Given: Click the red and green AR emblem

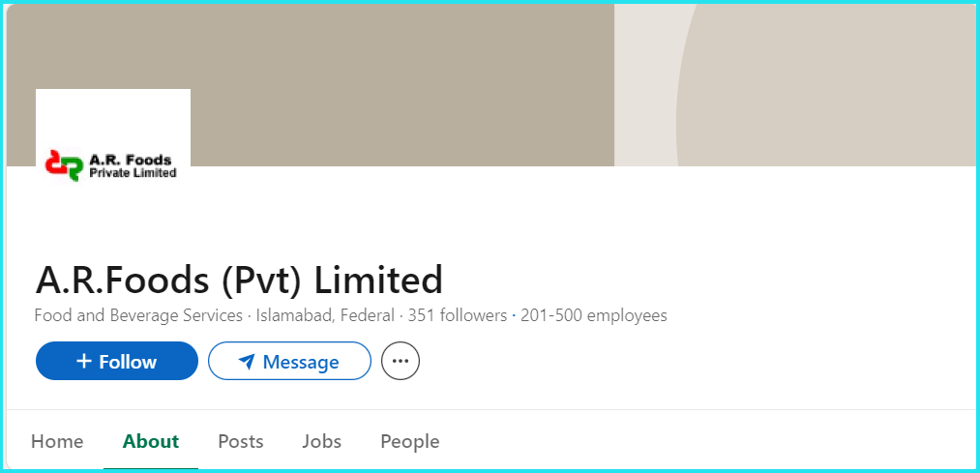Looking at the screenshot, I should click(x=65, y=165).
